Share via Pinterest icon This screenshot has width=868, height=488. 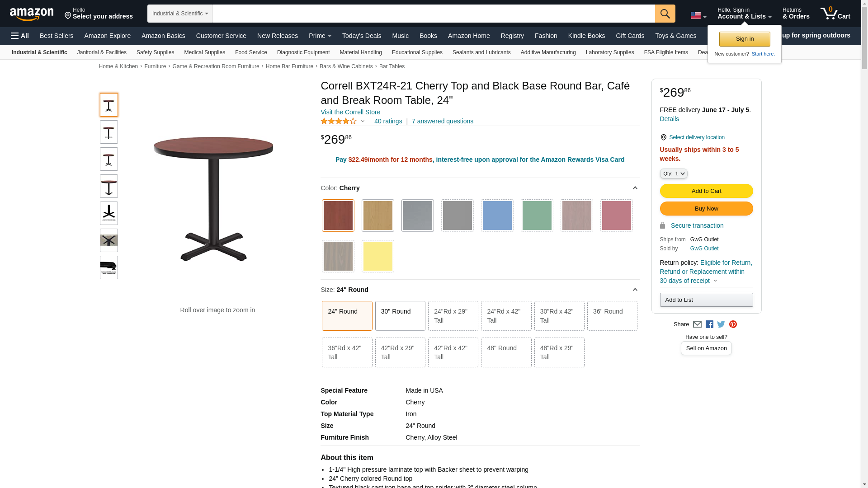click(x=733, y=324)
